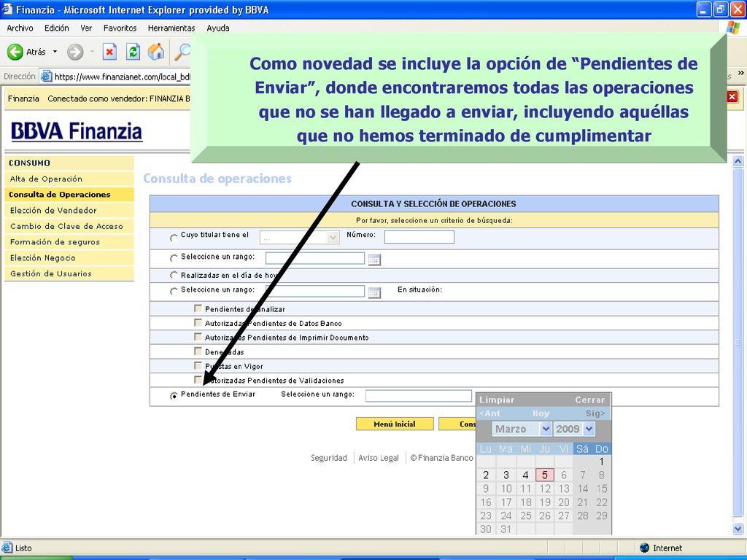Check 'Pendientes de analizar' checkbox
The height and width of the screenshot is (560, 747).
click(x=198, y=308)
